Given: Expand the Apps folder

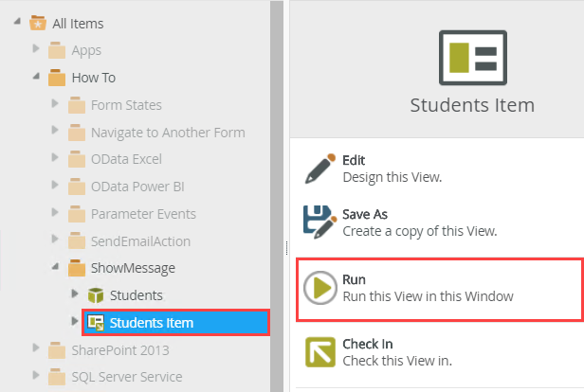Looking at the screenshot, I should pos(37,50).
